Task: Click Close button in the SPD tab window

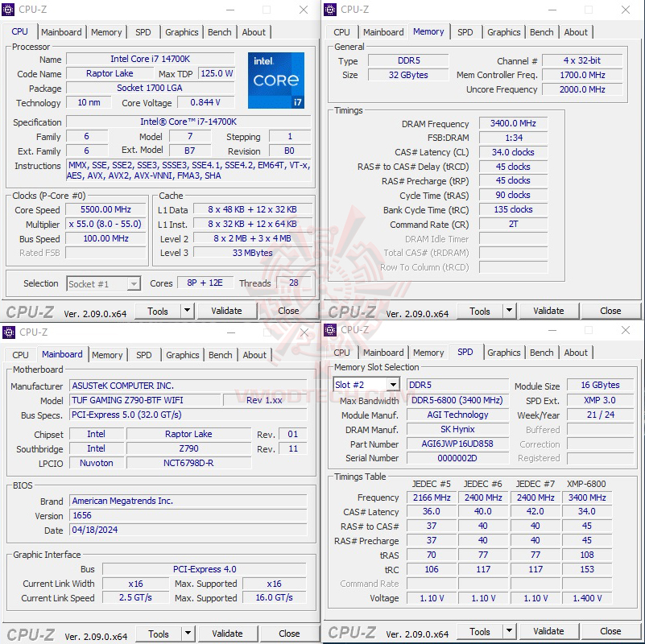Action: (x=610, y=631)
